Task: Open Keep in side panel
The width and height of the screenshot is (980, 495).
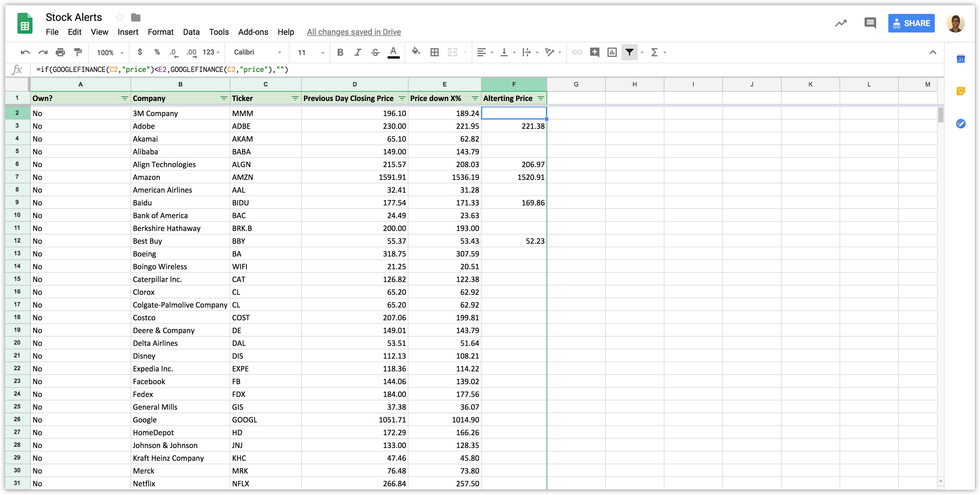Action: click(x=961, y=91)
